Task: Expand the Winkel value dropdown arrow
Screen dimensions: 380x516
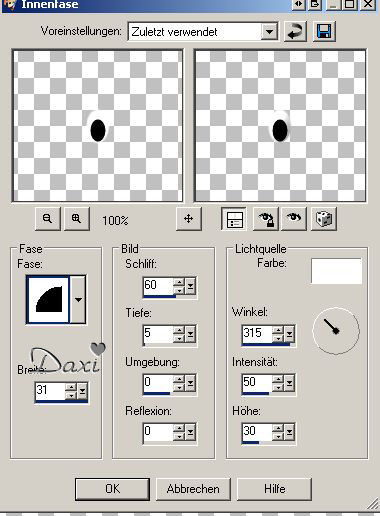Action: point(289,334)
